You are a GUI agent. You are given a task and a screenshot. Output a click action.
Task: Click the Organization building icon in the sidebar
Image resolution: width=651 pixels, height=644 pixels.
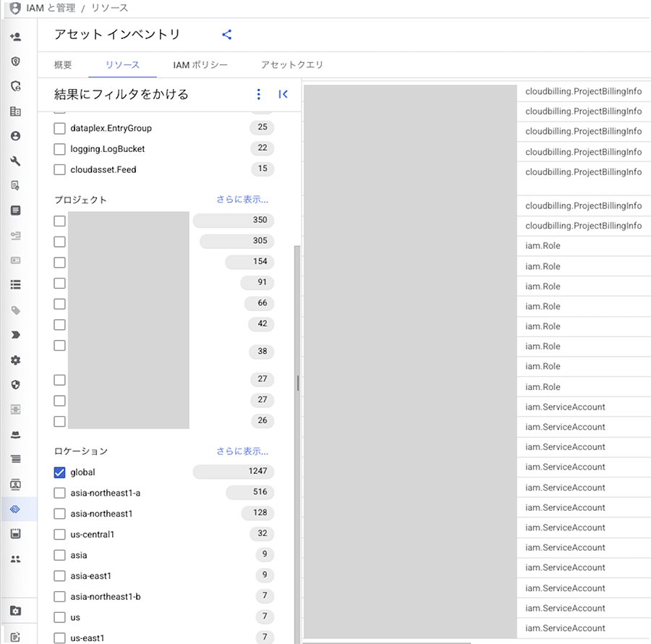click(x=15, y=111)
